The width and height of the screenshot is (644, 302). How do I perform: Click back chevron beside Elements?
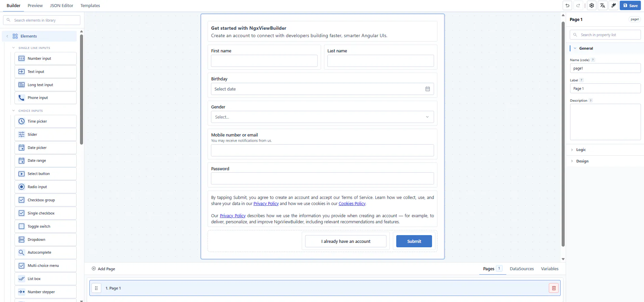pos(7,36)
